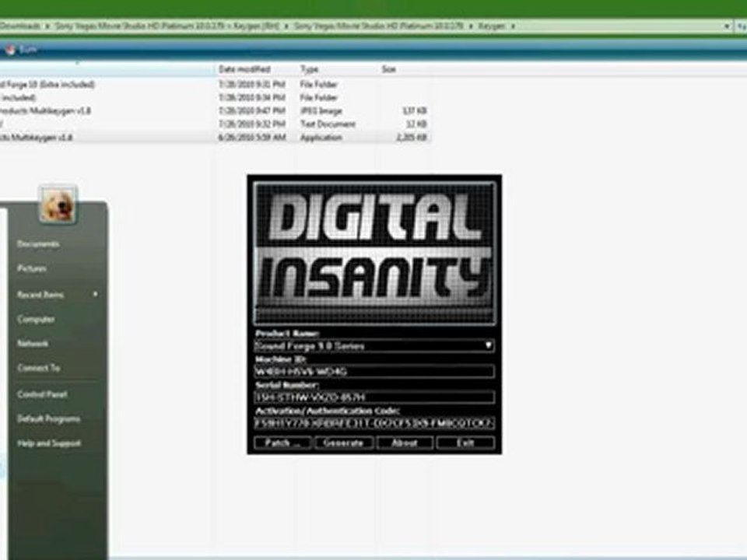Image resolution: width=747 pixels, height=560 pixels.
Task: Open Computer from the Start menu
Action: (36, 319)
